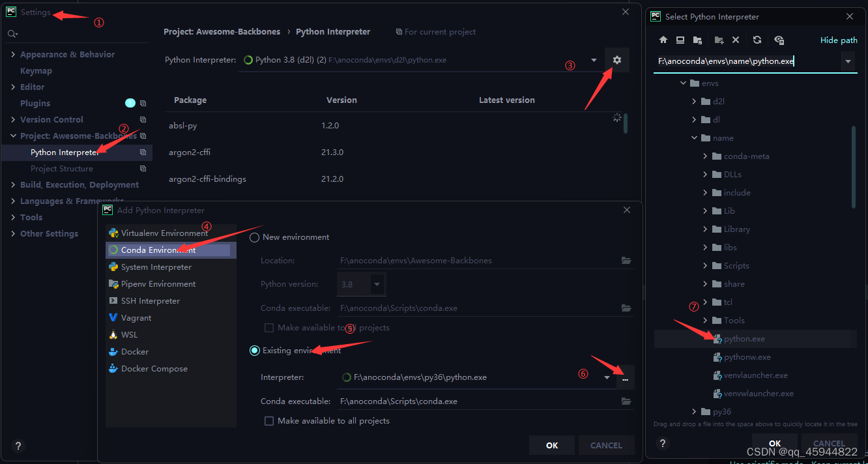Click OK in Select Python Interpreter dialog
Image resolution: width=868 pixels, height=464 pixels.
click(775, 443)
